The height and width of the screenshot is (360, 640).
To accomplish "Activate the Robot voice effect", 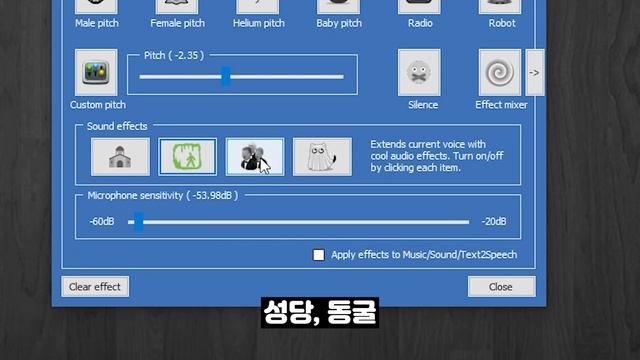I will point(500,6).
